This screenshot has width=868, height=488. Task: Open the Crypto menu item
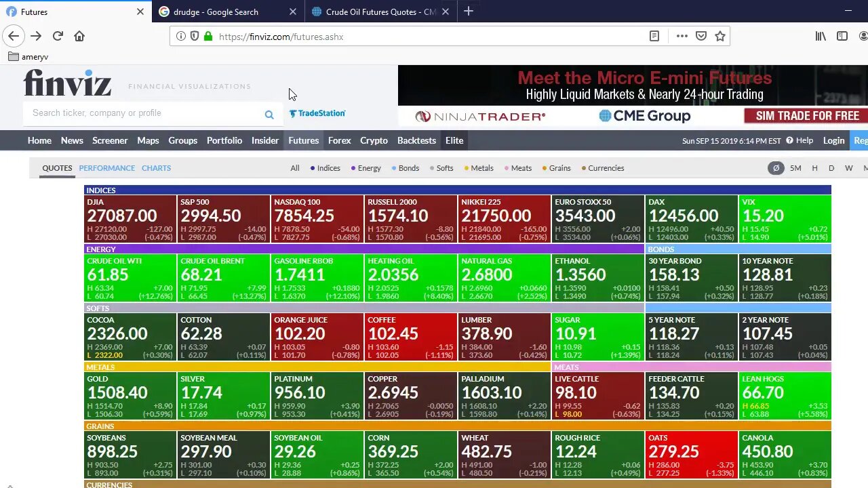click(x=374, y=140)
